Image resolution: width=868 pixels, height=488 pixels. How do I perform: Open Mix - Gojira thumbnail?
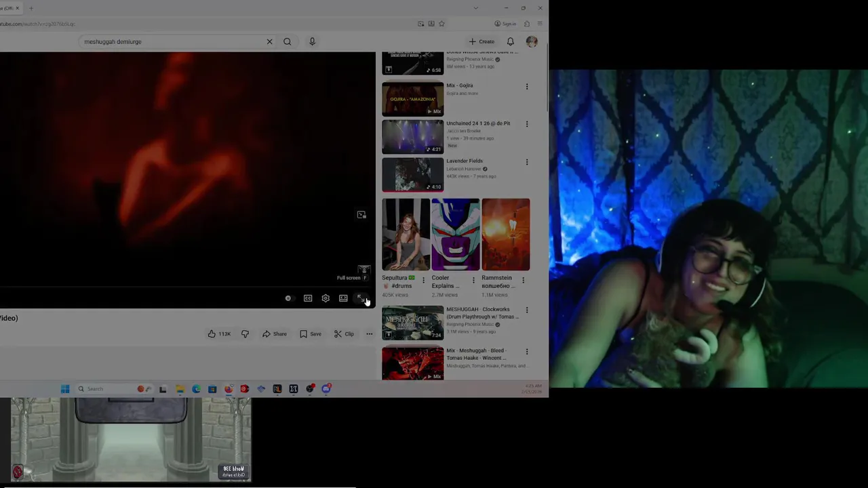click(x=412, y=99)
